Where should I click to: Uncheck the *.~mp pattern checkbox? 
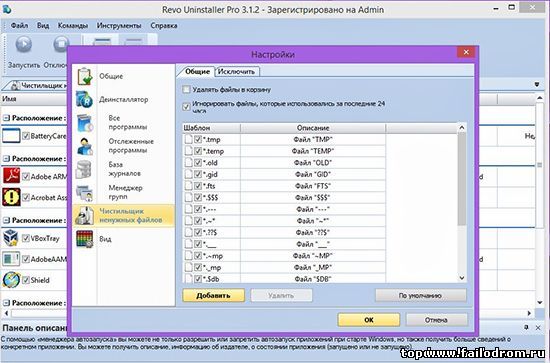pos(198,255)
